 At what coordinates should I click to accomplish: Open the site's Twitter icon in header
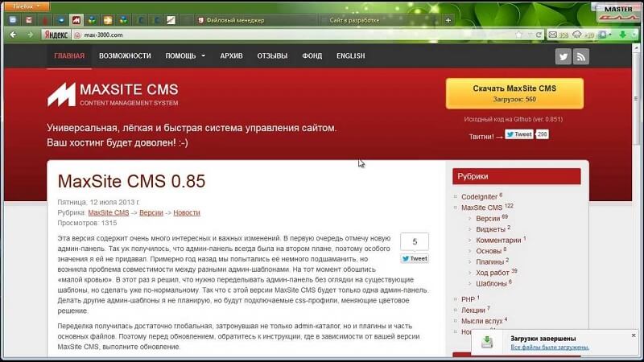[563, 56]
